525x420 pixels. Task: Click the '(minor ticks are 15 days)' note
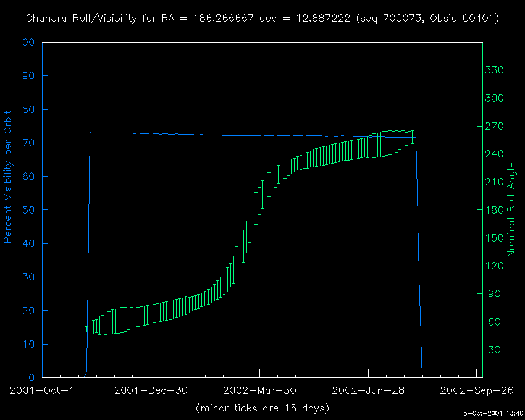tap(262, 408)
